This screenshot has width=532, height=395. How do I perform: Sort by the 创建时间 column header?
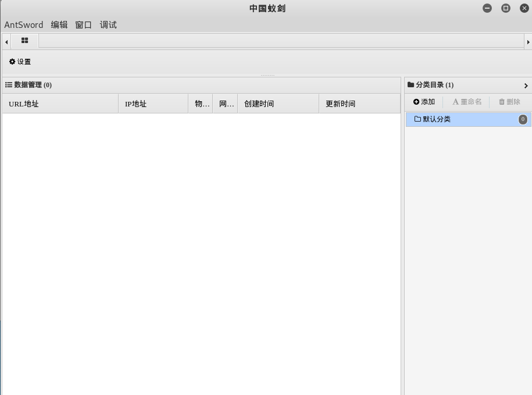(x=279, y=104)
